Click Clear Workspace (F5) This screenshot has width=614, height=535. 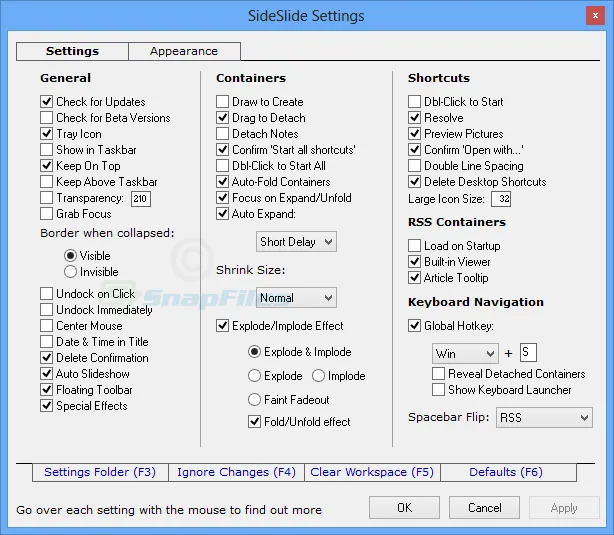pyautogui.click(x=372, y=472)
